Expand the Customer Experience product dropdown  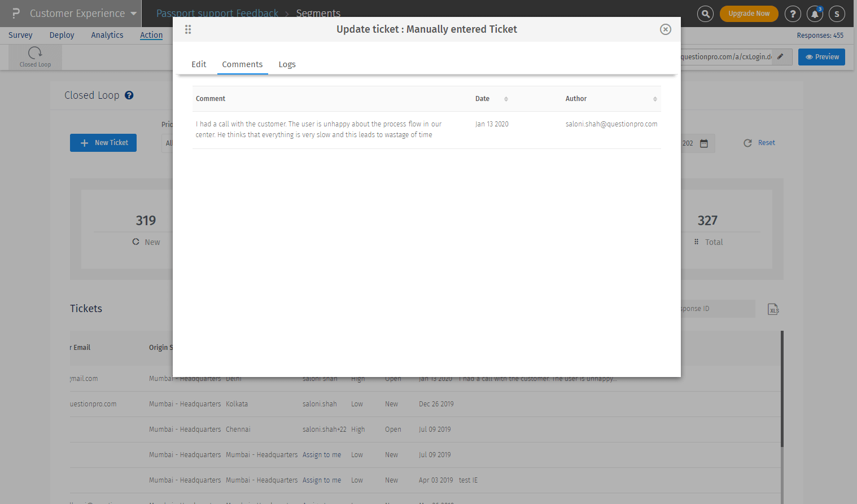tap(83, 13)
